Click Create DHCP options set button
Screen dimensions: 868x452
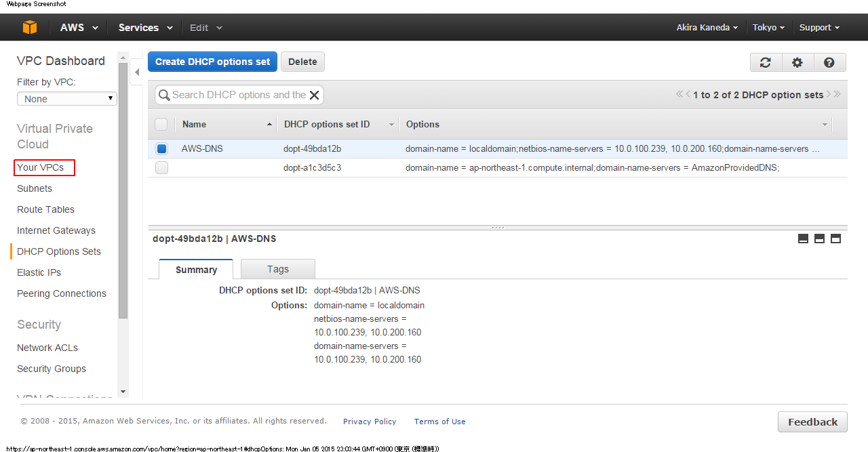212,62
